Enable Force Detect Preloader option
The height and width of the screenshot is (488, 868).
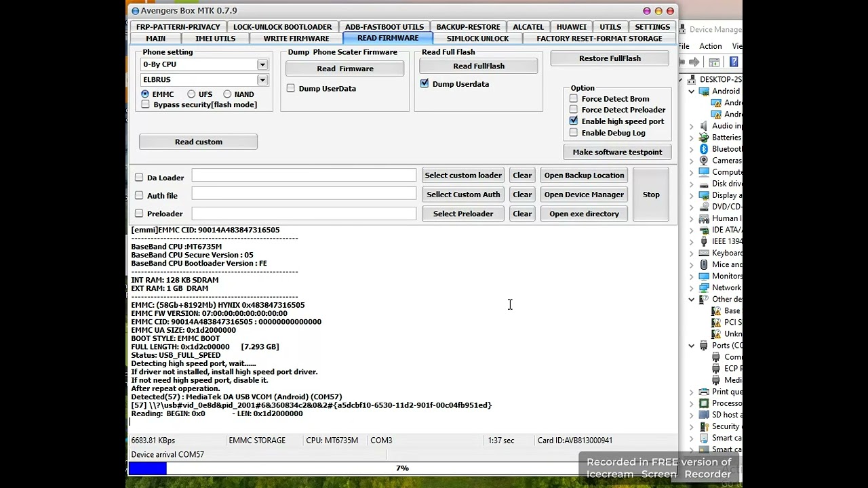(x=574, y=109)
